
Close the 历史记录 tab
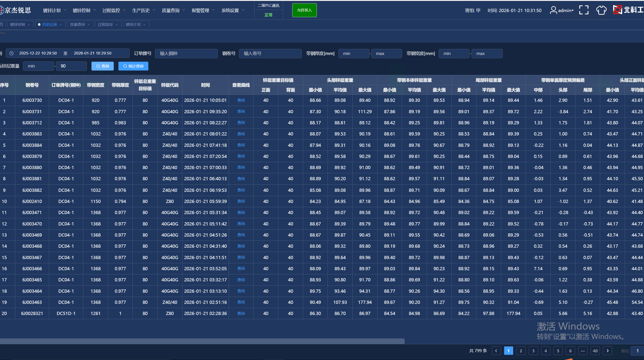[61, 25]
